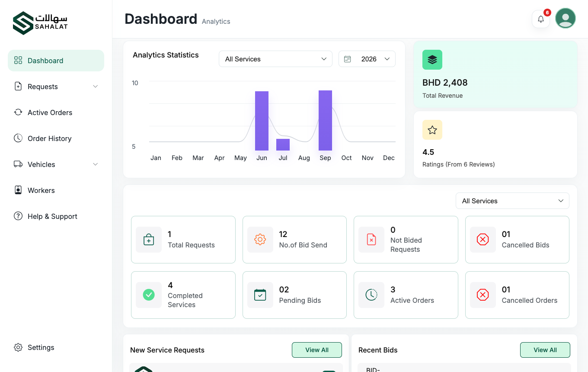
Task: Click the 'No.of Bid Send' label
Action: tap(303, 245)
